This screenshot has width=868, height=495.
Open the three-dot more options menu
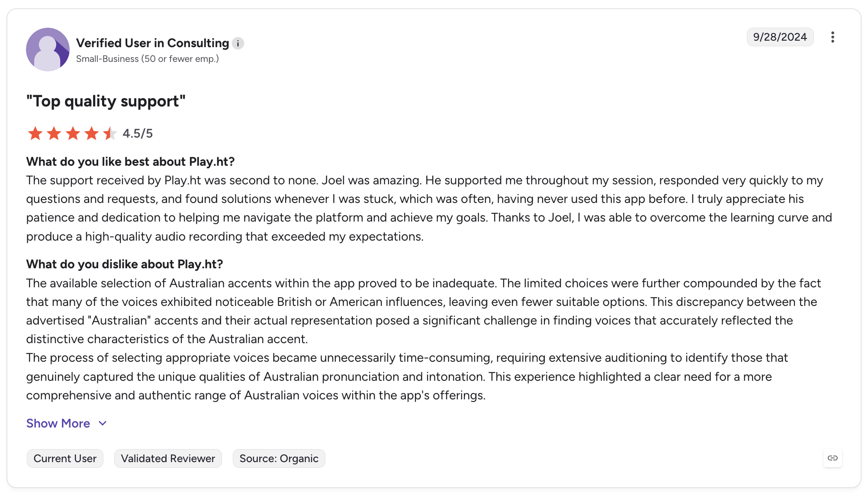[x=833, y=37]
